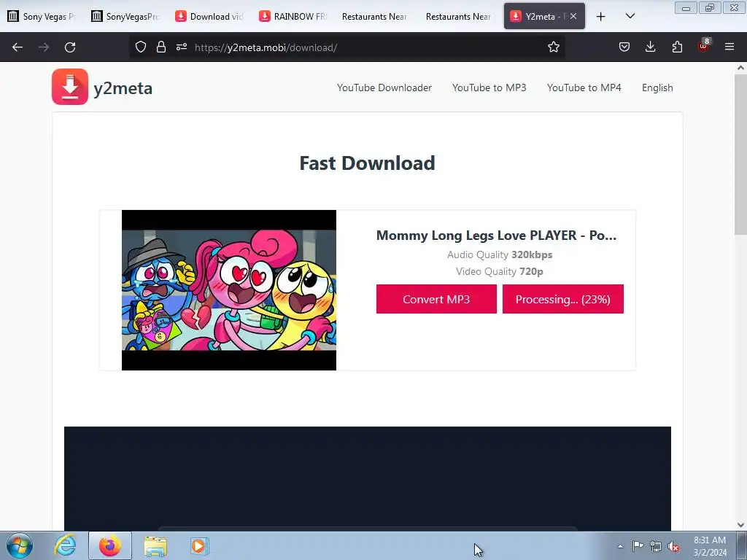This screenshot has height=560, width=747.
Task: Switch to the second Restaurants Near tab
Action: [458, 16]
